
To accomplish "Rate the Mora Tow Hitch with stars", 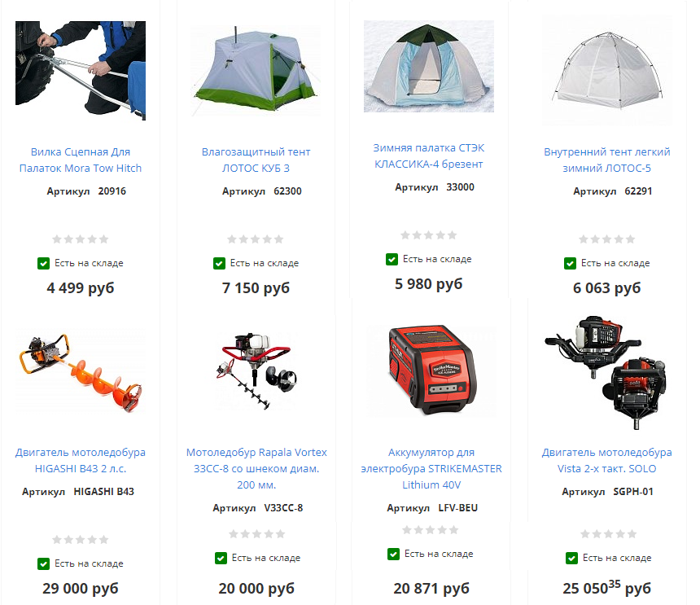I will click(81, 239).
